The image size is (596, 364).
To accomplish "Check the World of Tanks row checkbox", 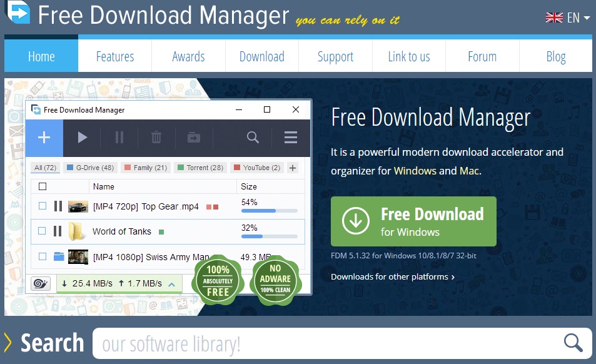I will pyautogui.click(x=42, y=231).
